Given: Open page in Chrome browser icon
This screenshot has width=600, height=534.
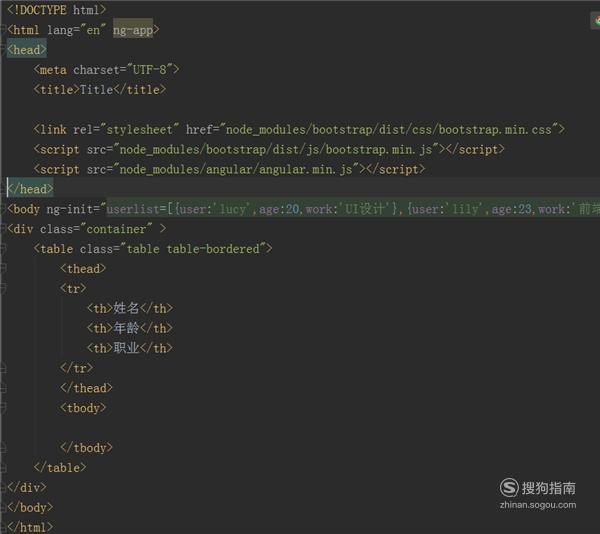Looking at the screenshot, I should coord(597,21).
